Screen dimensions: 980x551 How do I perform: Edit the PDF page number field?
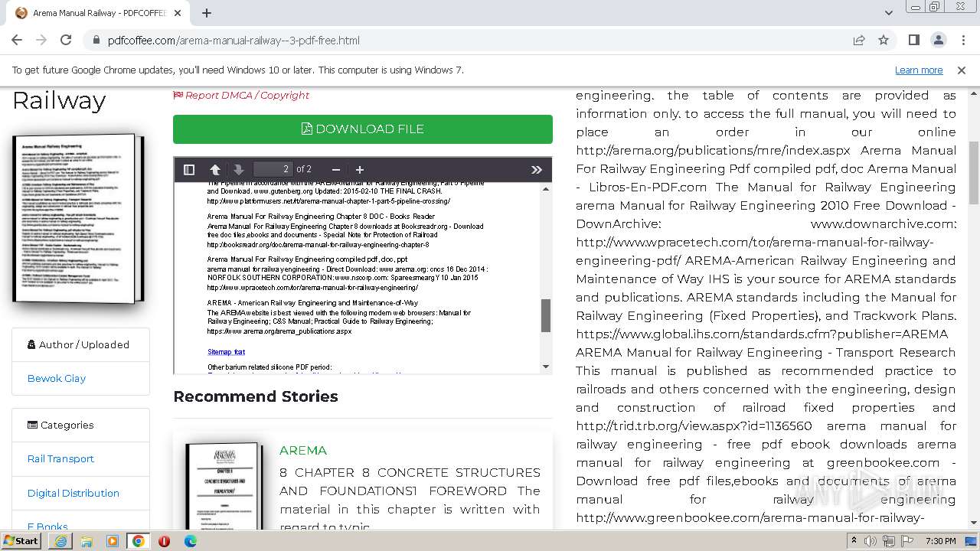click(273, 169)
